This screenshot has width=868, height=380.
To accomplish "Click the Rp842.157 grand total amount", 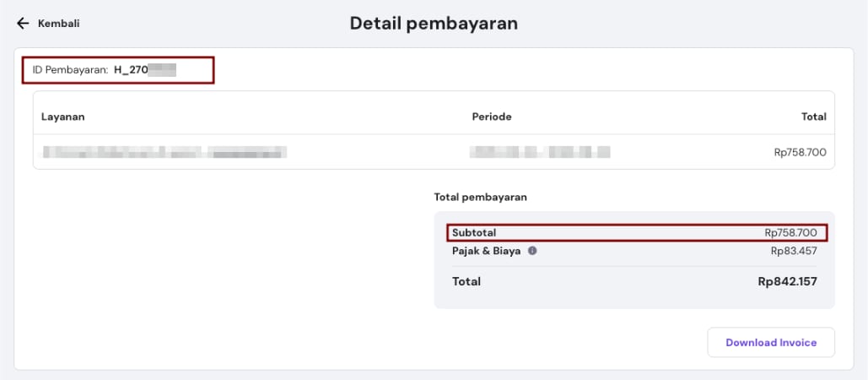I will click(787, 281).
